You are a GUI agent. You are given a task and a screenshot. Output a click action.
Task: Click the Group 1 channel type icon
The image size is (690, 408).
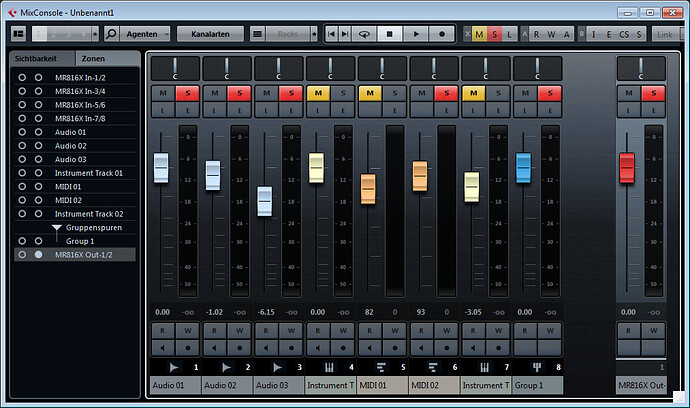(x=536, y=367)
